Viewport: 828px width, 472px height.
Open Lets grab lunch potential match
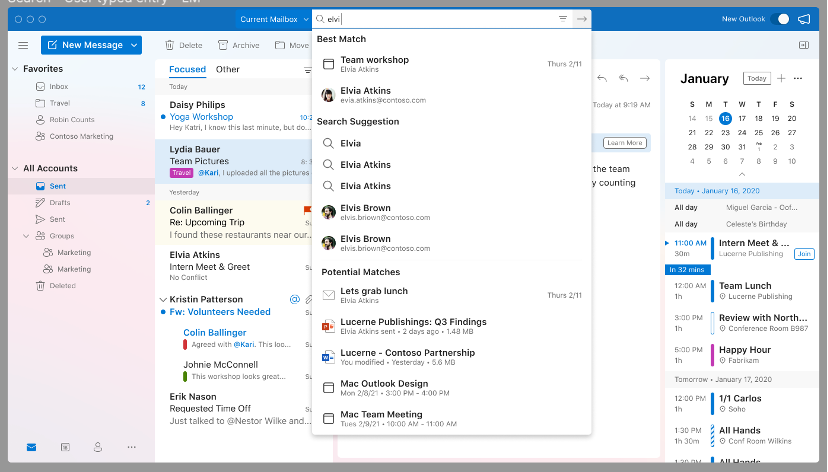coord(451,295)
